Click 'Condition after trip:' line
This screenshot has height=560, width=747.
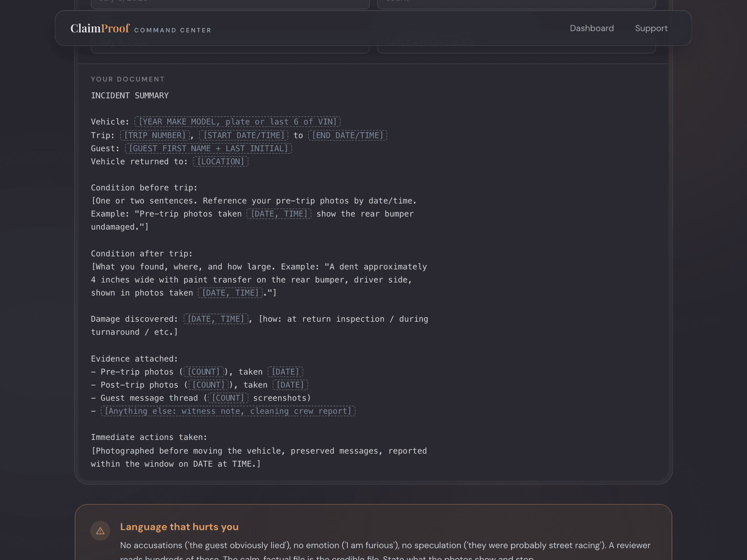(142, 254)
